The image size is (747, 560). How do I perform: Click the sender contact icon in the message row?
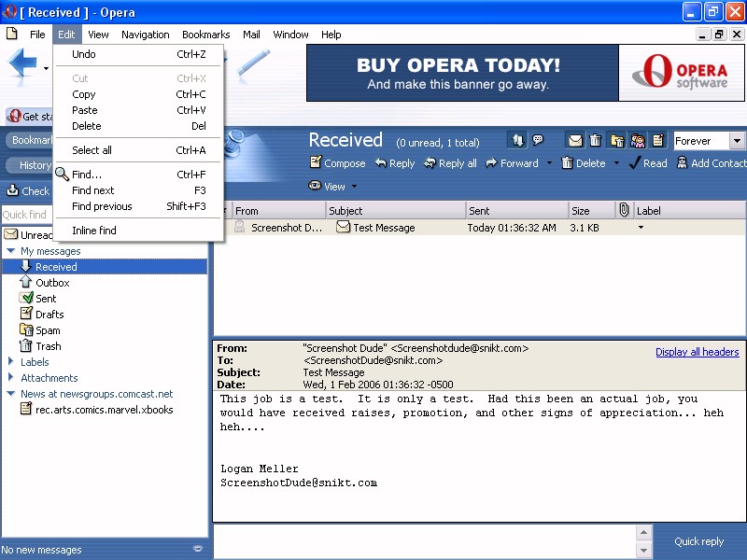click(239, 227)
